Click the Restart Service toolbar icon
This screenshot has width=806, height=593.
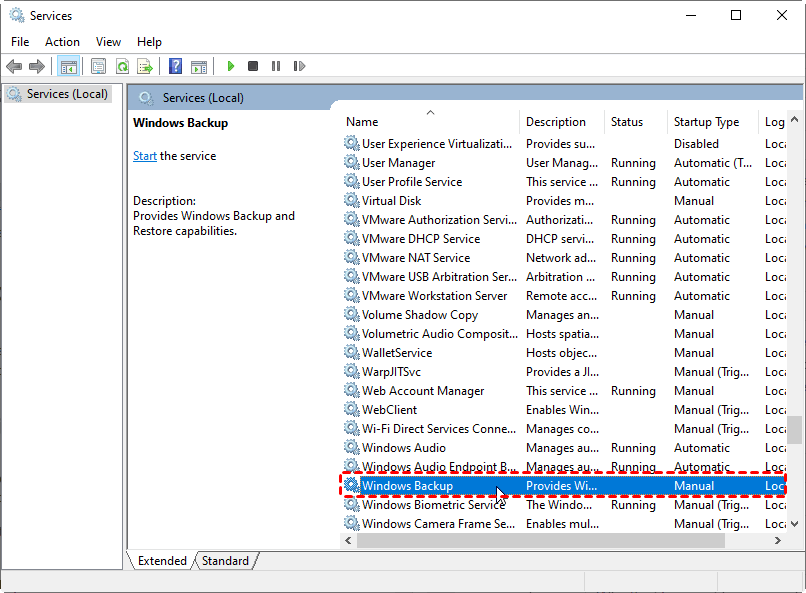(299, 67)
